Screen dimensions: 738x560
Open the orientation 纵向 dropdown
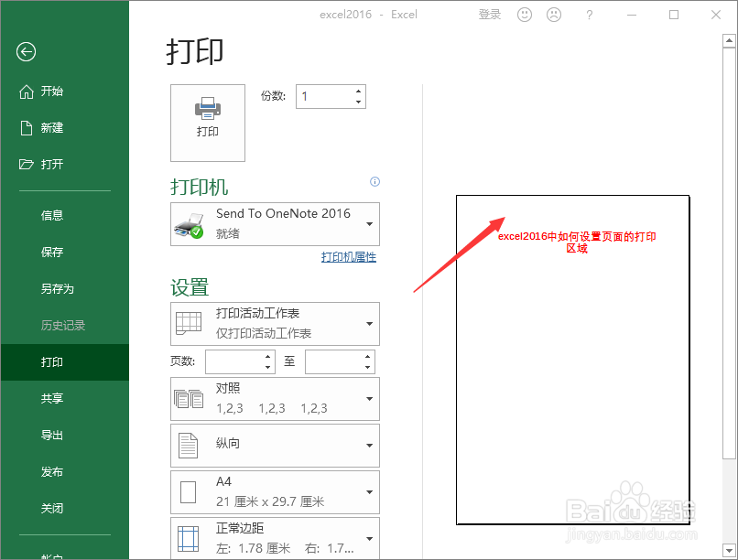tap(371, 446)
